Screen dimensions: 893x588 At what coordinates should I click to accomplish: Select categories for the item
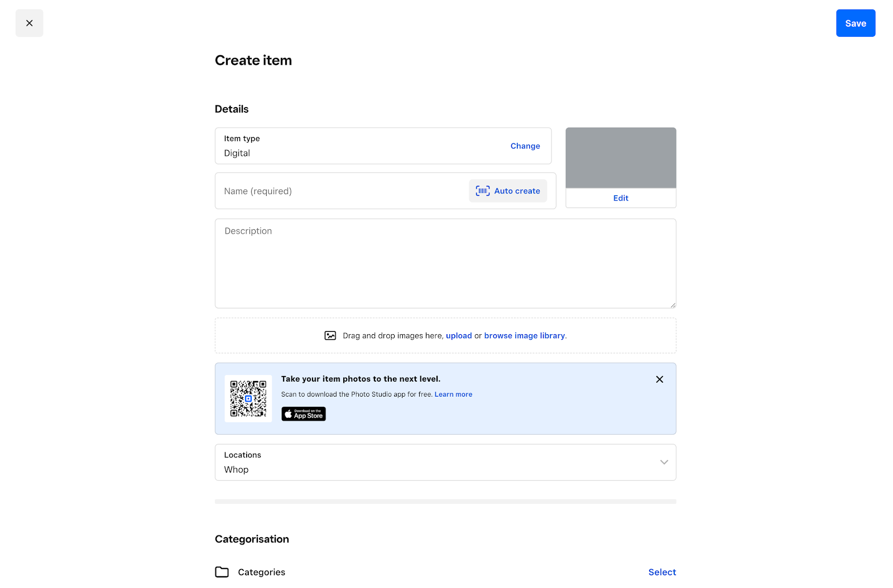(x=661, y=572)
